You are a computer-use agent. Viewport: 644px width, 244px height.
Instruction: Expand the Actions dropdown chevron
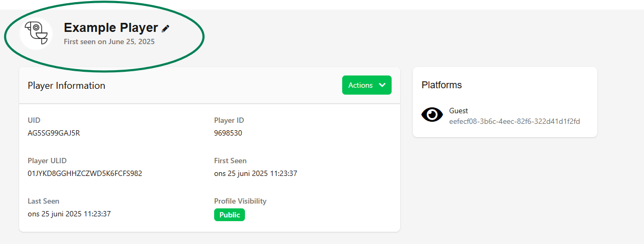click(382, 85)
